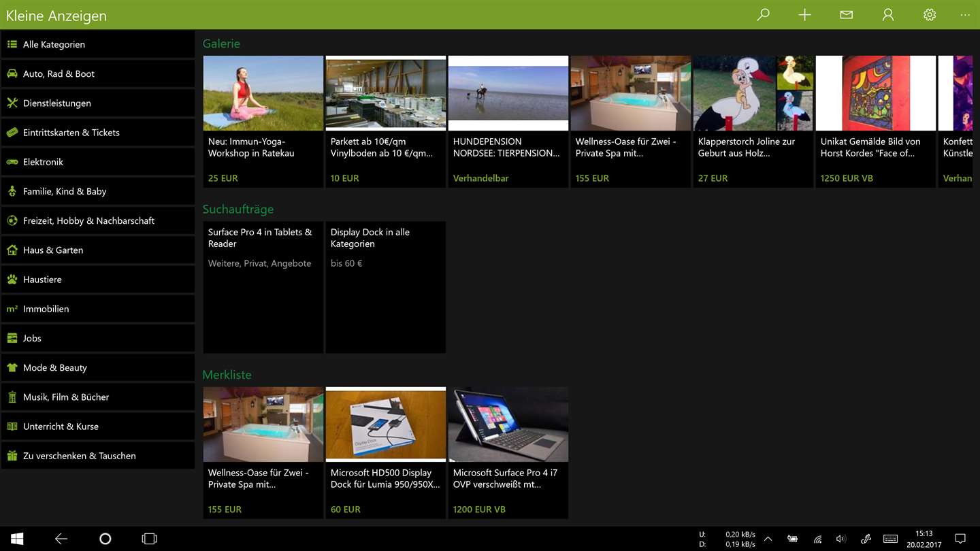Expand hidden tray icons chevron
The image size is (980, 551).
[768, 539]
